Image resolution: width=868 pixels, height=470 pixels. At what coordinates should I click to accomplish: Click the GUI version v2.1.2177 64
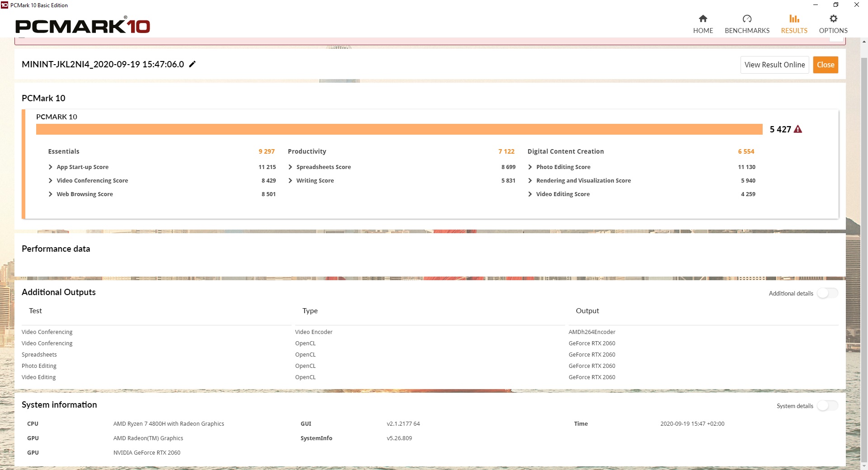click(x=403, y=424)
